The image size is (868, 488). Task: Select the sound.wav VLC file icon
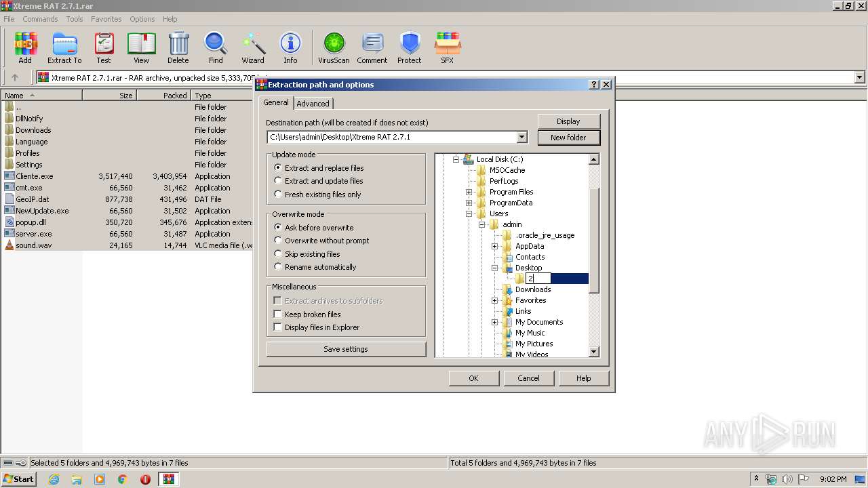point(9,245)
